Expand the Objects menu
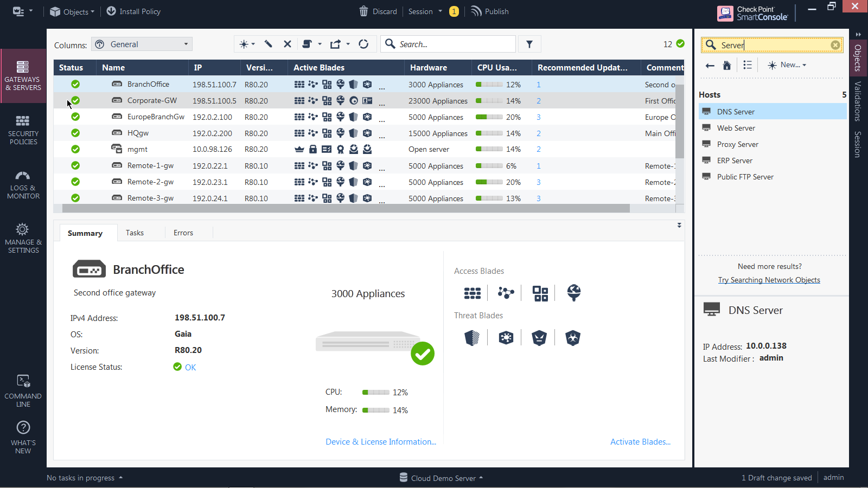Viewport: 868px width, 488px height. pyautogui.click(x=72, y=11)
